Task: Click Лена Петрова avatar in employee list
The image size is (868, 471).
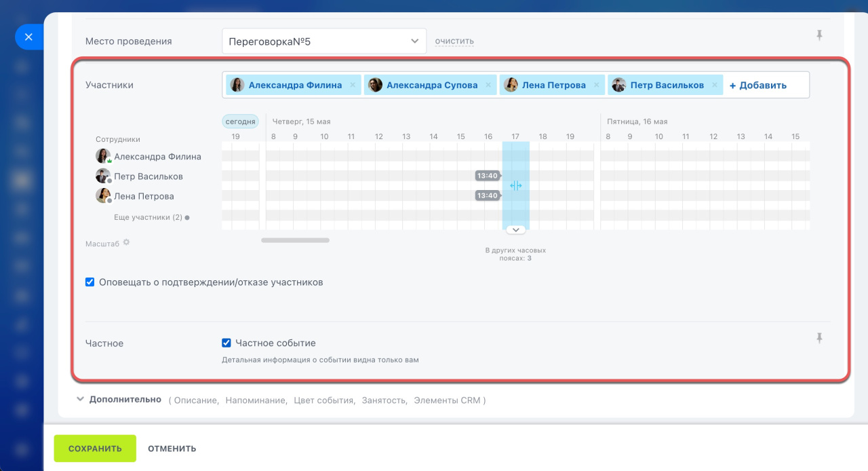Action: (x=103, y=196)
